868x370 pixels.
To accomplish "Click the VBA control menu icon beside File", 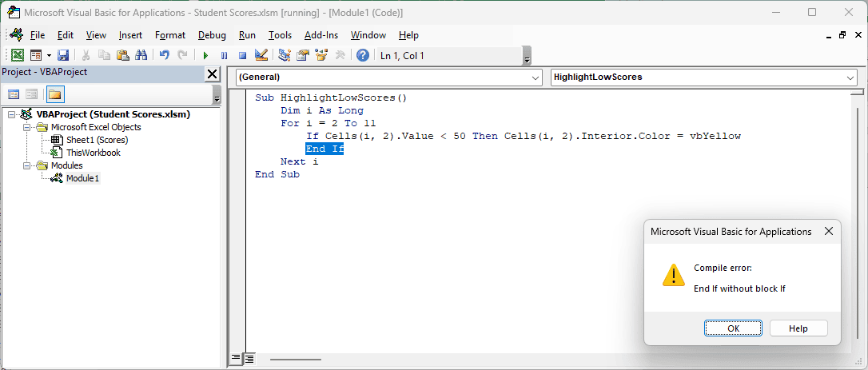I will tap(15, 35).
